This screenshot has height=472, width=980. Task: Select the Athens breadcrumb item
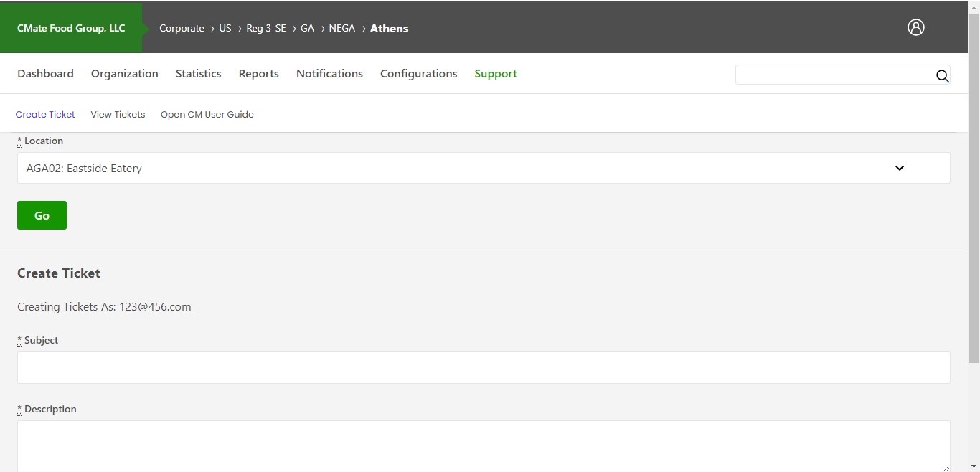point(389,29)
